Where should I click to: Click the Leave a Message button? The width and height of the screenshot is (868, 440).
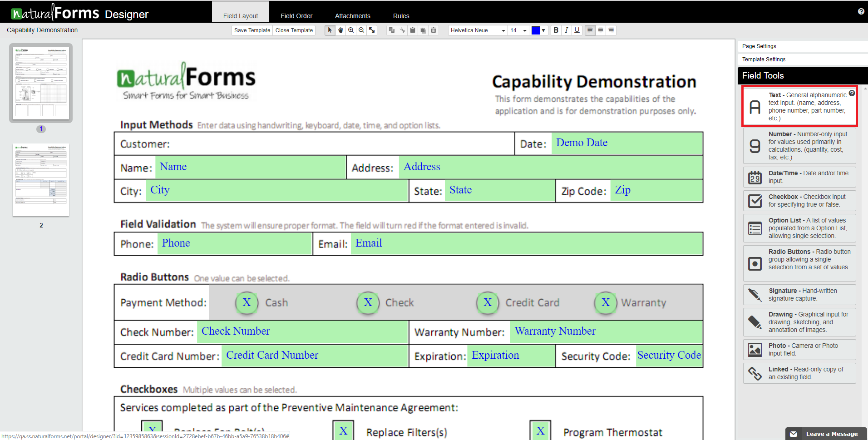tap(826, 434)
